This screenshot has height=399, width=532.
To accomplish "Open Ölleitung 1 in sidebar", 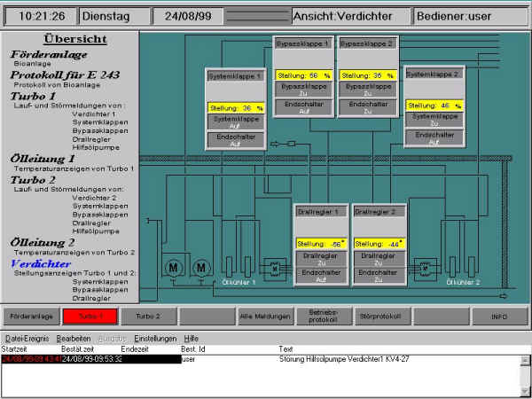I will tap(43, 159).
